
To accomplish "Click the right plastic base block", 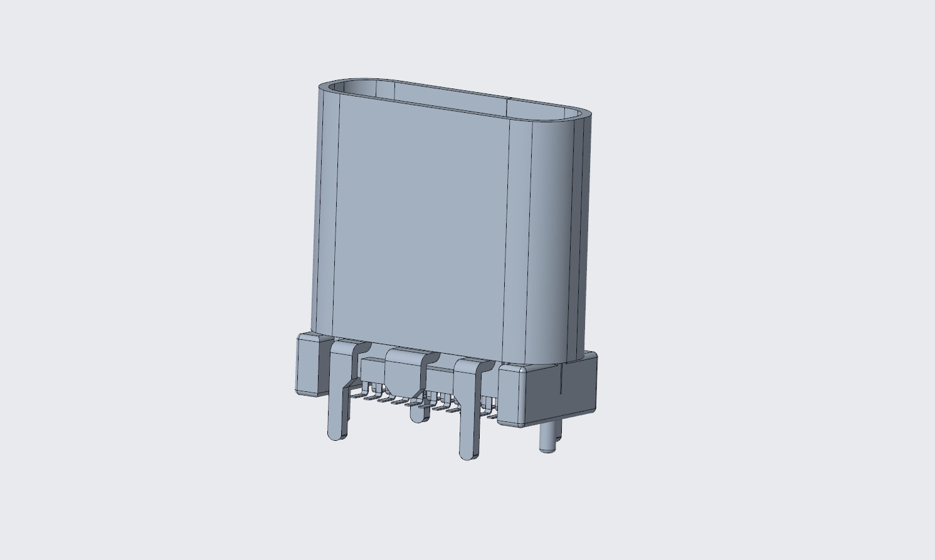I will (x=547, y=389).
